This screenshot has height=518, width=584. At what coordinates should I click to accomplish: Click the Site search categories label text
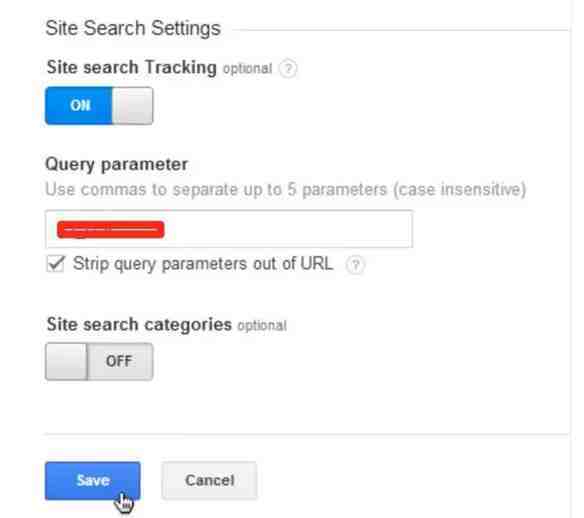(139, 324)
